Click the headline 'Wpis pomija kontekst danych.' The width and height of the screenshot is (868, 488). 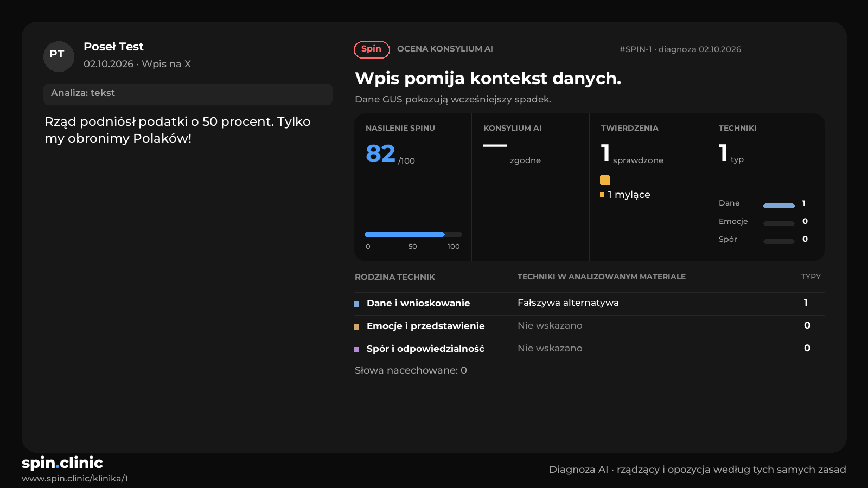pos(488,79)
